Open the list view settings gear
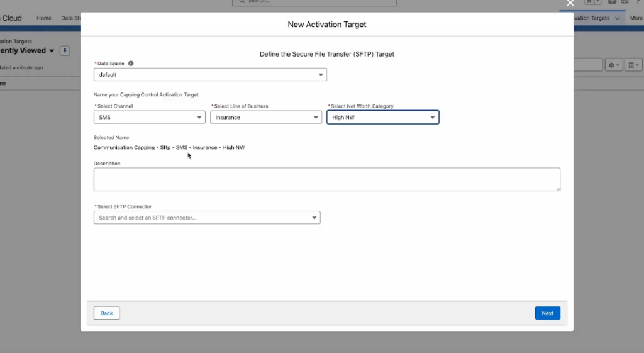This screenshot has width=644, height=353. [x=613, y=65]
